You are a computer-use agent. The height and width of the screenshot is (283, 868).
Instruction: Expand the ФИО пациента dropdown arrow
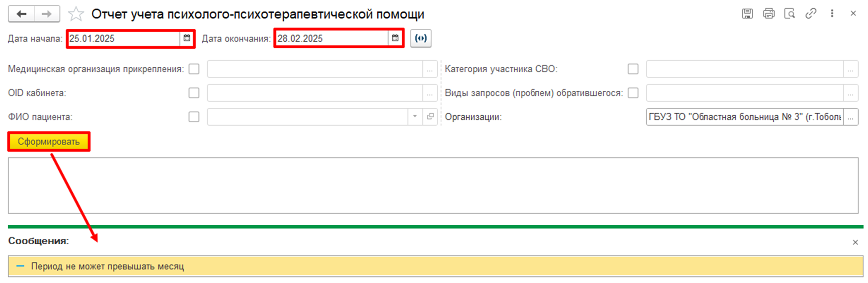415,117
